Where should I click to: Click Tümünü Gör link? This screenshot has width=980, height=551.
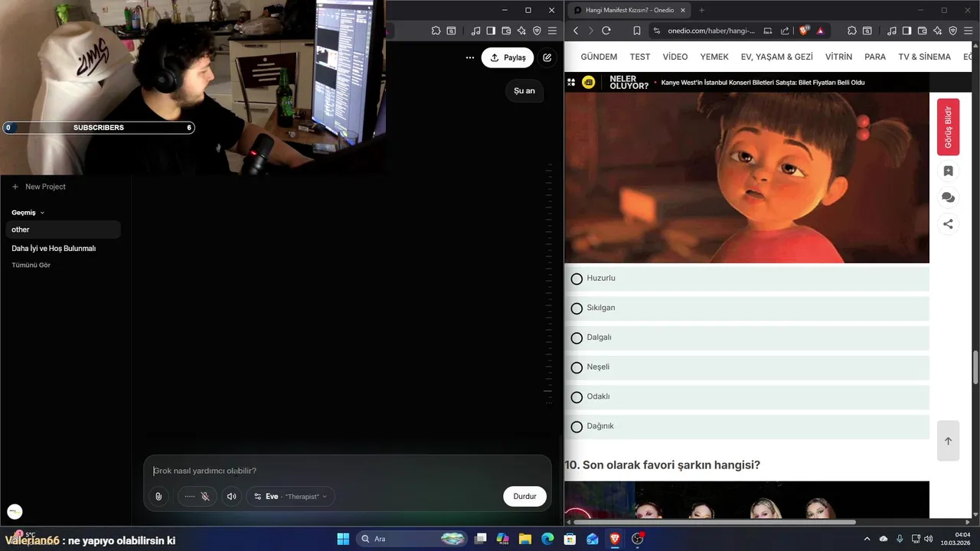[31, 266]
